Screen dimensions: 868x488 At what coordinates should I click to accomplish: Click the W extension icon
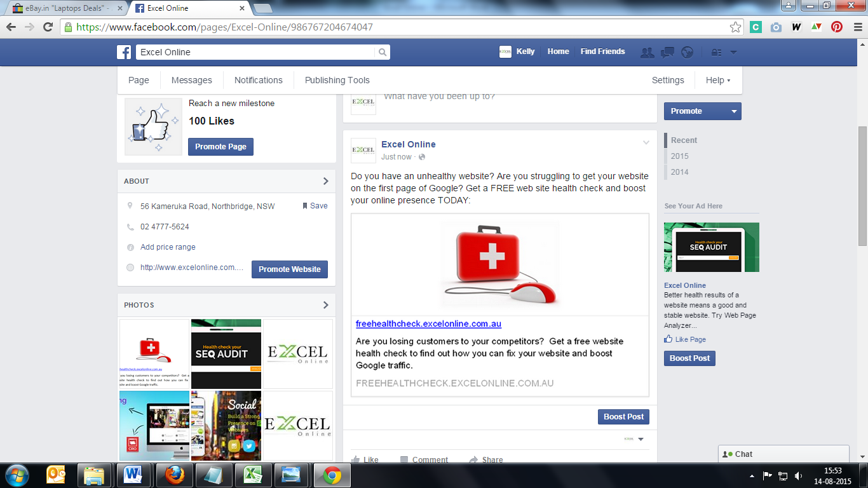[796, 27]
